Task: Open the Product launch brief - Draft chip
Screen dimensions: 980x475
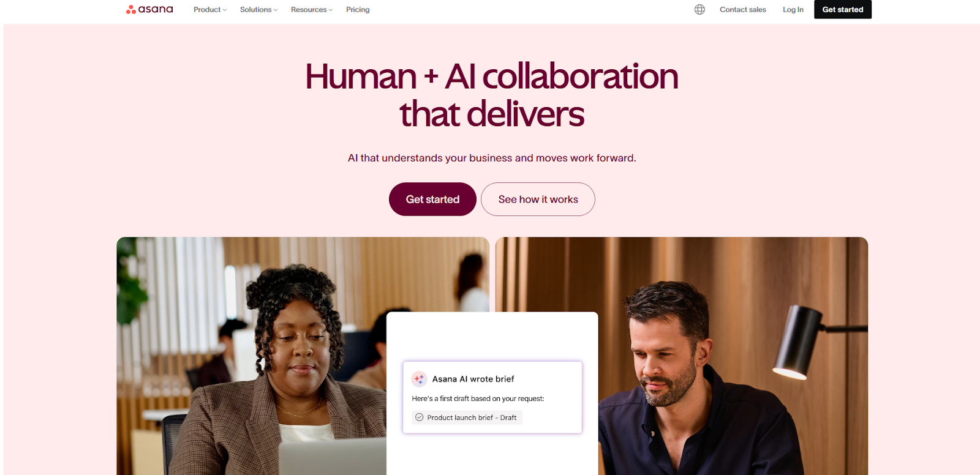Action: [x=467, y=417]
